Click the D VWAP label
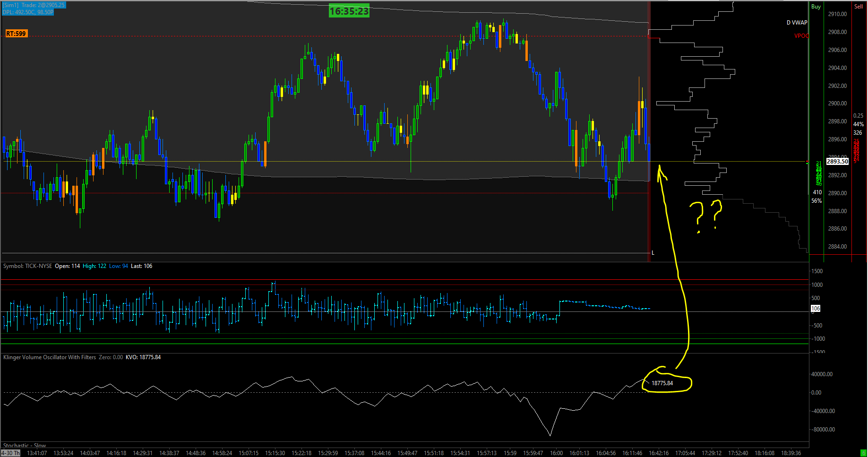868x457 pixels. [797, 23]
